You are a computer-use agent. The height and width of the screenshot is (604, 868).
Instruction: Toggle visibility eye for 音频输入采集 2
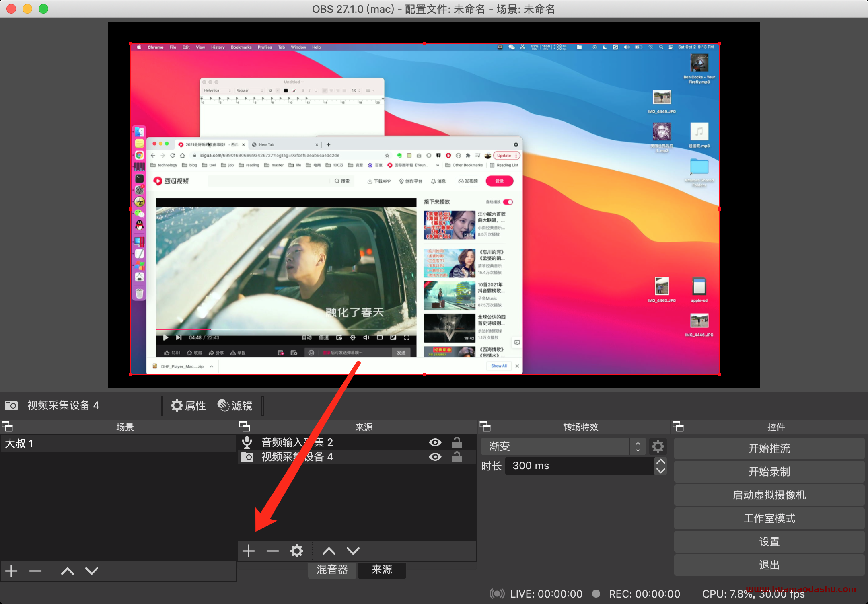(435, 442)
